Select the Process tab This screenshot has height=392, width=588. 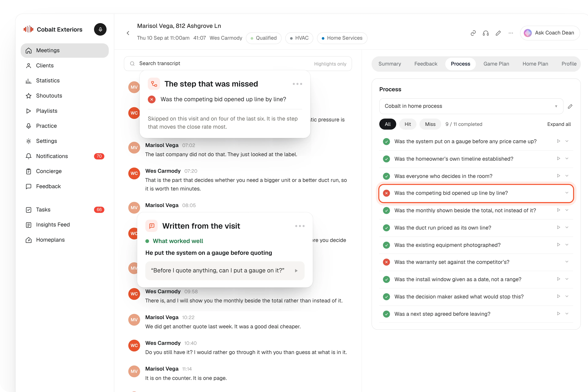[x=460, y=64]
